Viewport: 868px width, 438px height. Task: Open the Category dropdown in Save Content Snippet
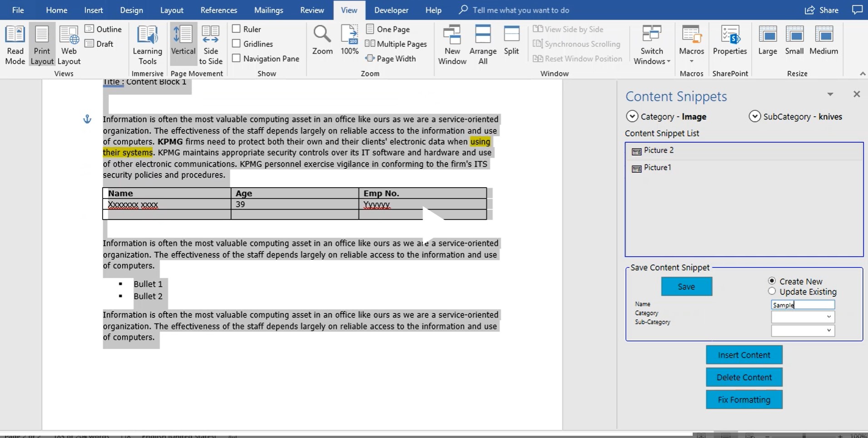coord(803,317)
